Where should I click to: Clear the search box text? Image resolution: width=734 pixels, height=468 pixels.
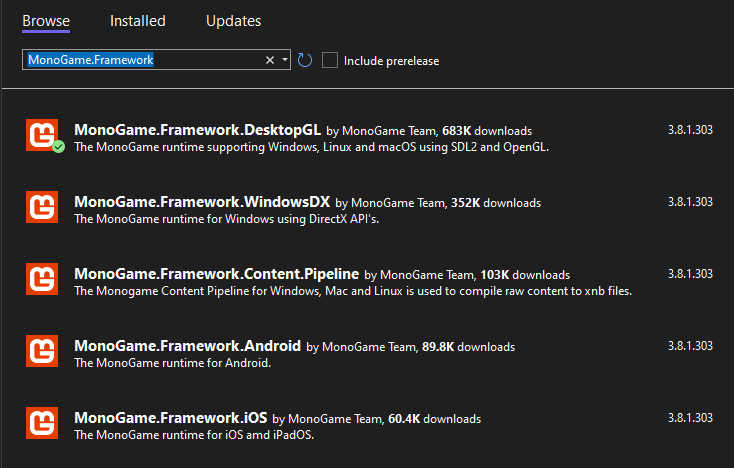pyautogui.click(x=269, y=60)
